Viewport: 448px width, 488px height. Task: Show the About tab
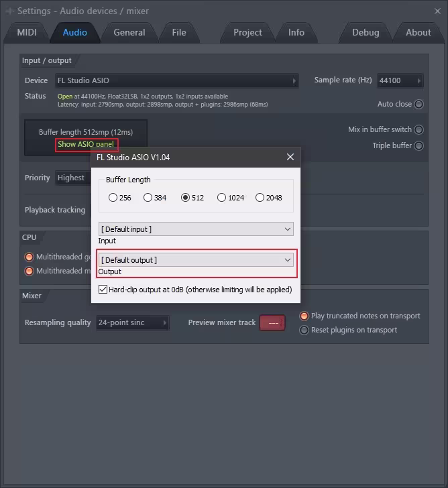418,32
